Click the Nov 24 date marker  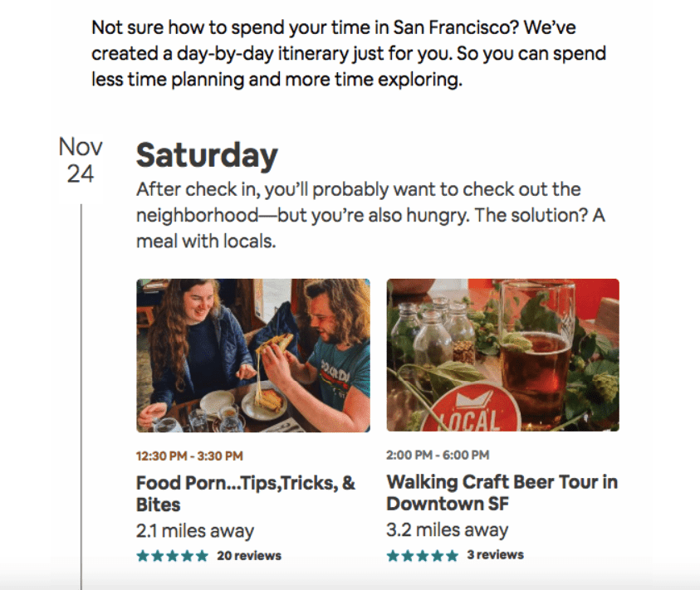(x=81, y=160)
